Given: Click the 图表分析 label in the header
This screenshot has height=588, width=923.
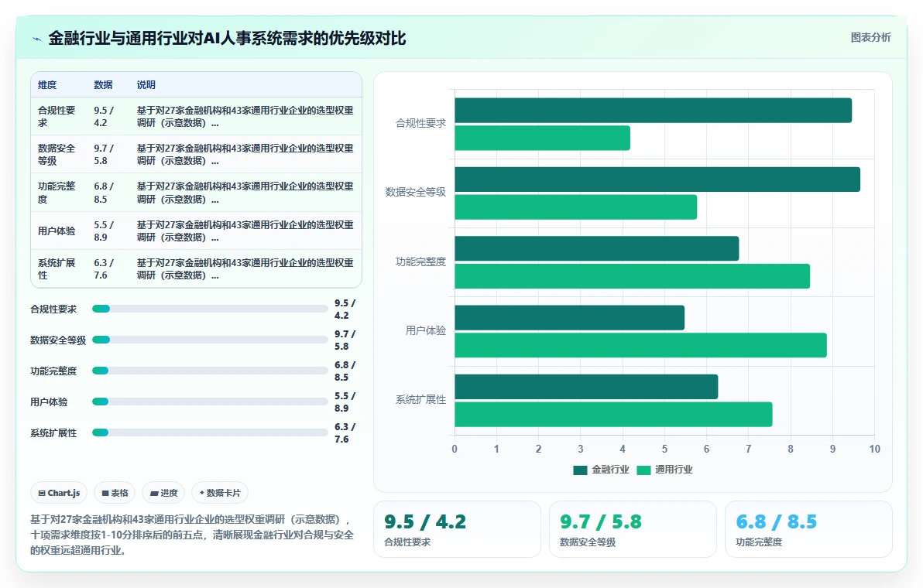Looking at the screenshot, I should click(x=870, y=38).
